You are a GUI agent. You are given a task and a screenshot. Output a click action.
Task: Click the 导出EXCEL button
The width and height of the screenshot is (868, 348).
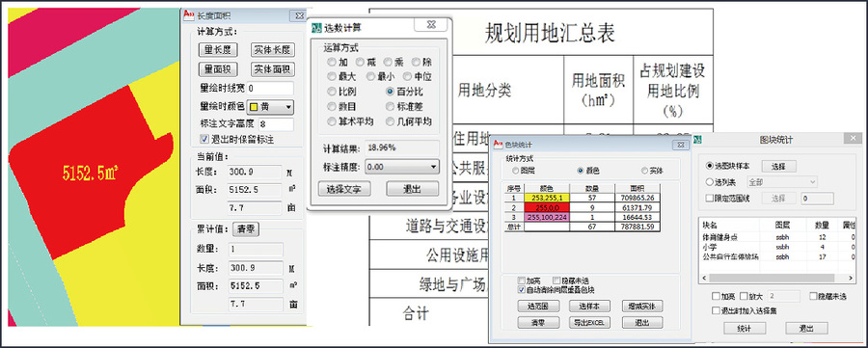click(x=589, y=322)
